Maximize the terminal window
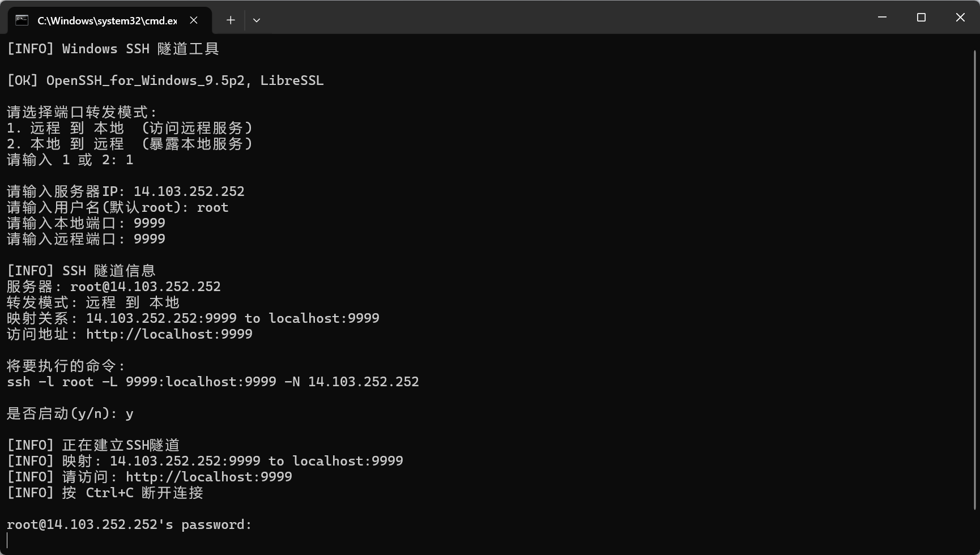The width and height of the screenshot is (980, 555). 921,18
